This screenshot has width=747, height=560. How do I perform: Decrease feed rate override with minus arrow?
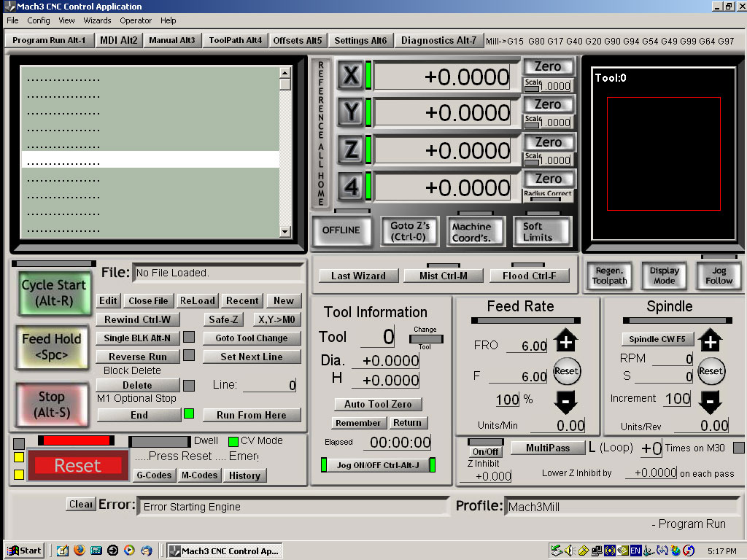pos(565,402)
